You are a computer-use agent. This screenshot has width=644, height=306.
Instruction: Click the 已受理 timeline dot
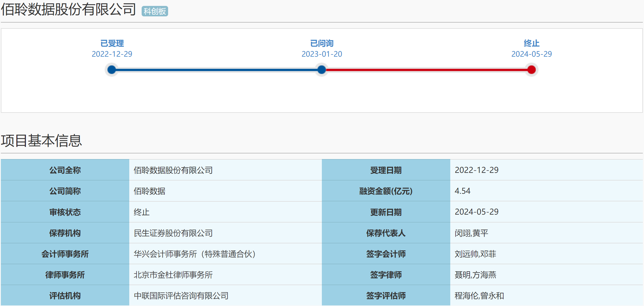point(112,70)
